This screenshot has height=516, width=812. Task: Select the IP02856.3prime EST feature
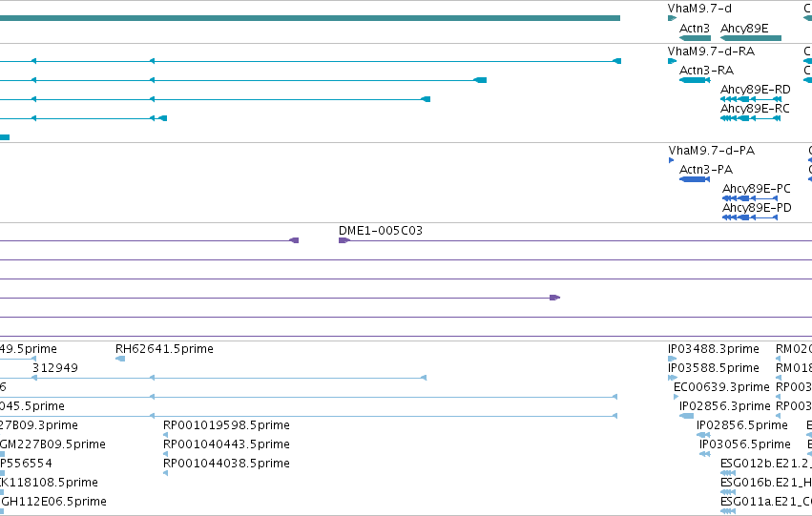click(687, 416)
